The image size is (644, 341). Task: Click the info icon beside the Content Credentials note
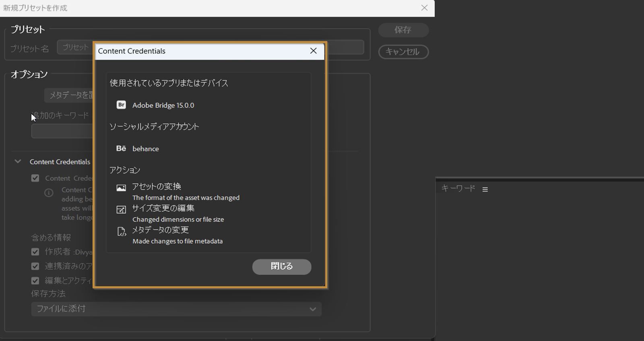(49, 193)
